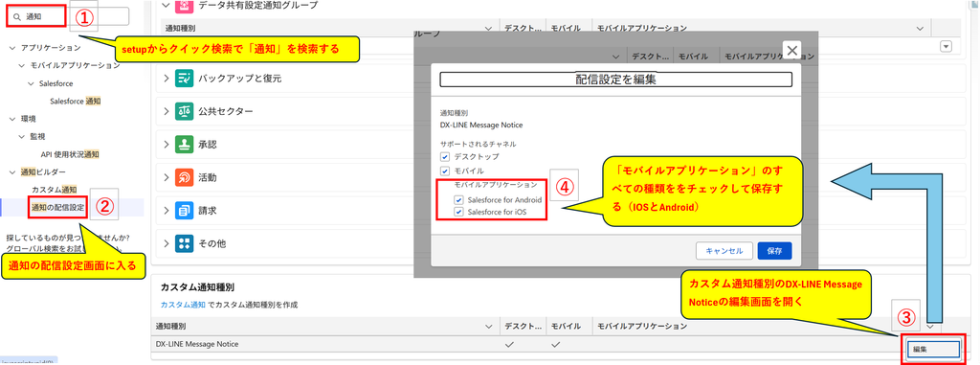The width and height of the screenshot is (980, 365).
Task: Collapse the アプリケーション tree node
Action: tap(12, 48)
